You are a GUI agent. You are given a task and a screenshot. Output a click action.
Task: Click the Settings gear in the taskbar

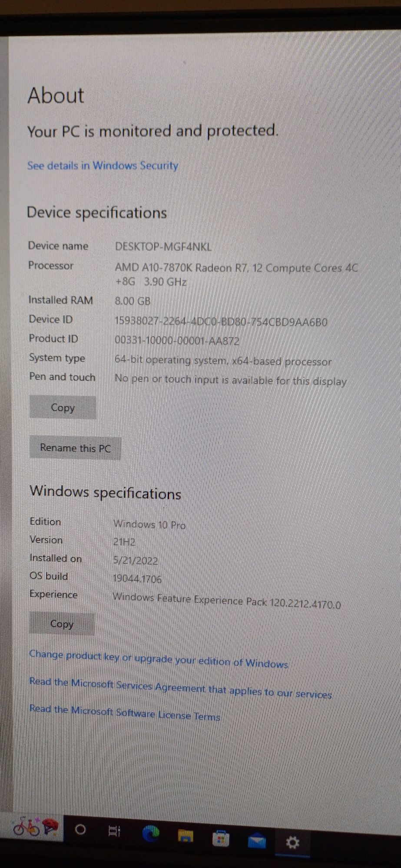pos(292,843)
